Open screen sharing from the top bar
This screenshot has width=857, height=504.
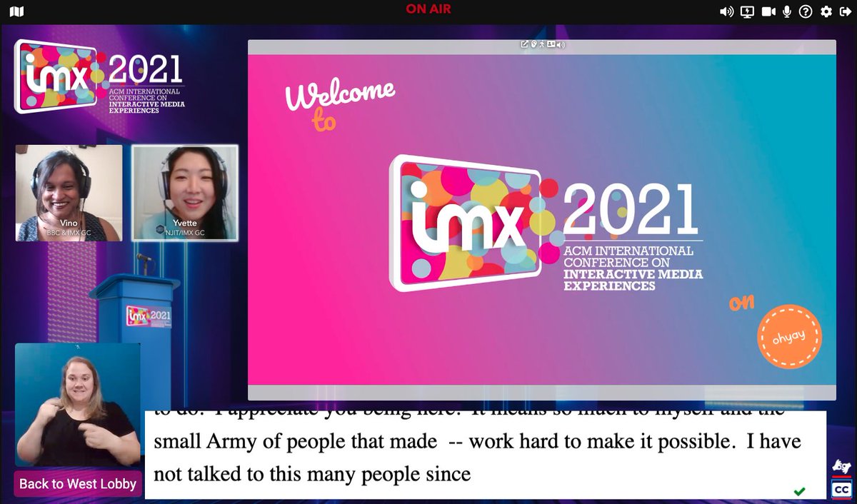click(x=746, y=11)
